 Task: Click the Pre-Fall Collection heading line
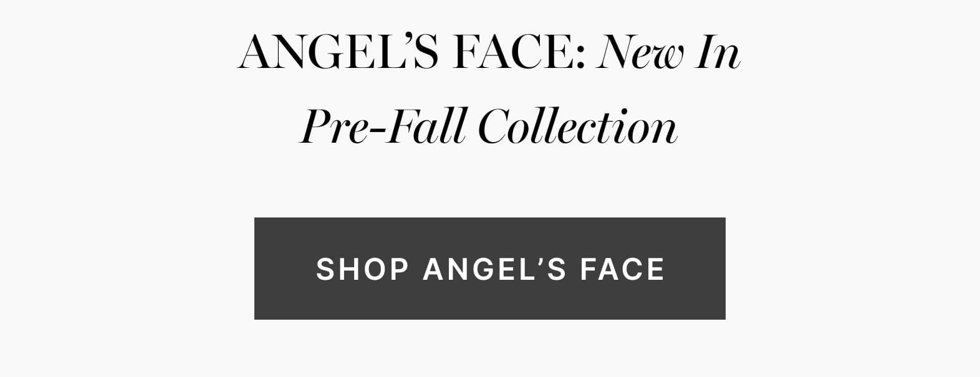[x=489, y=126]
